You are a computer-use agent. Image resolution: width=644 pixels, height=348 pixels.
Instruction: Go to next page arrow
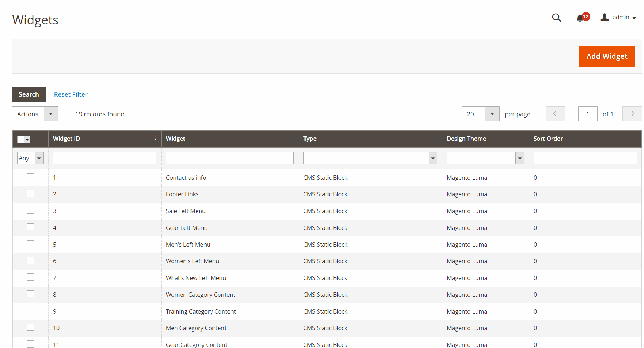click(x=632, y=114)
